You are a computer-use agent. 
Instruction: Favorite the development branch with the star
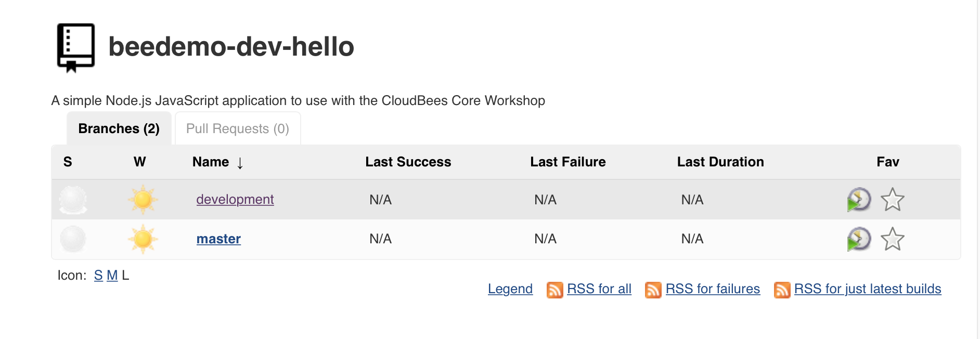(893, 200)
